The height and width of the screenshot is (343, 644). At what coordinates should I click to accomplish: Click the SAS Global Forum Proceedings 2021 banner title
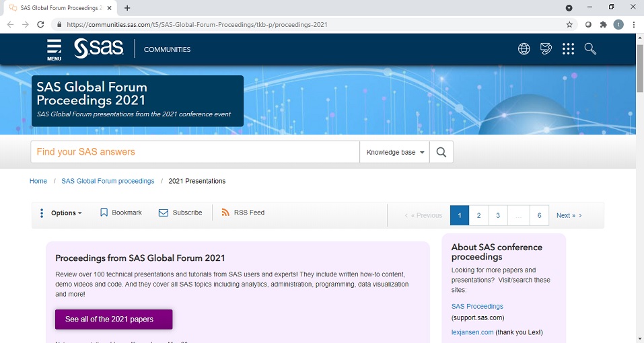[92, 93]
